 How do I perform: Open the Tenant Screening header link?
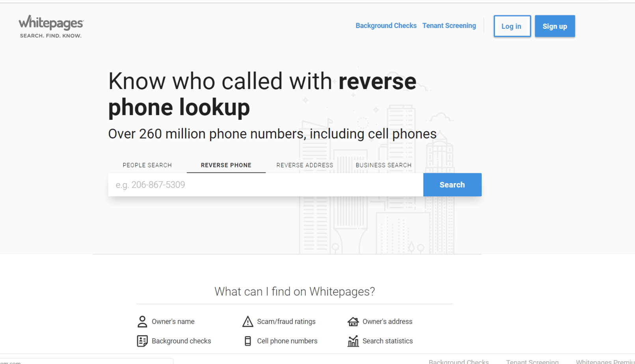coord(449,26)
